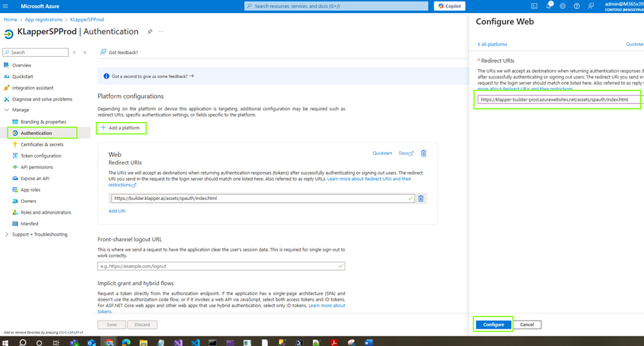The height and width of the screenshot is (346, 644).
Task: Click the Configure Web Redirect URIs field
Action: [559, 99]
